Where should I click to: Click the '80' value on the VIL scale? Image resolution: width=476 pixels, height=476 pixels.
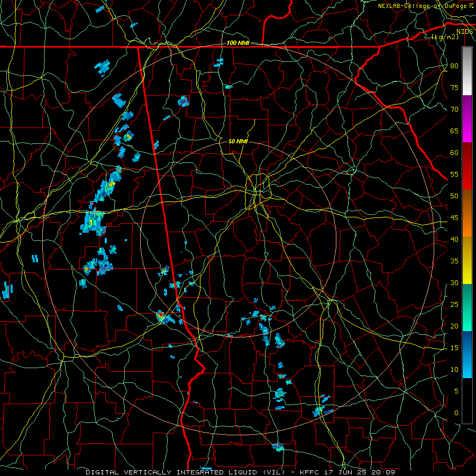click(454, 66)
